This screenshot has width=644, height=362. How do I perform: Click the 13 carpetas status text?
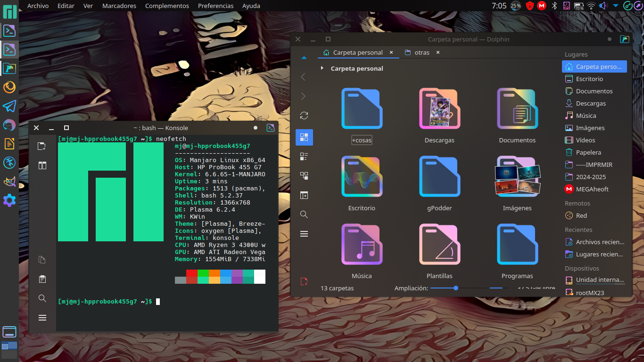pos(337,288)
